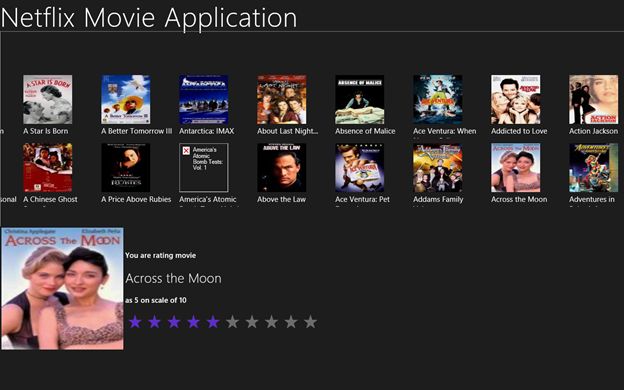
Task: Choose the Antarctica: IMAX poster
Action: click(203, 99)
